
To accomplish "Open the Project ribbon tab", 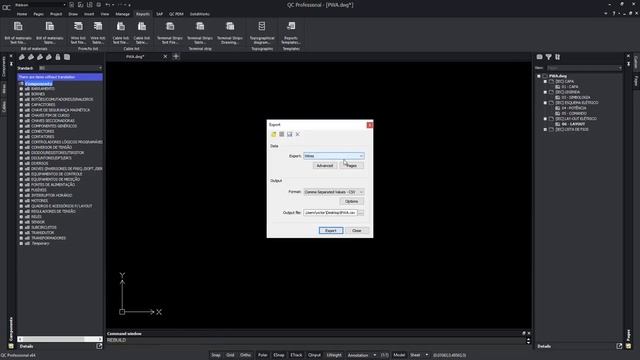I will (x=56, y=14).
